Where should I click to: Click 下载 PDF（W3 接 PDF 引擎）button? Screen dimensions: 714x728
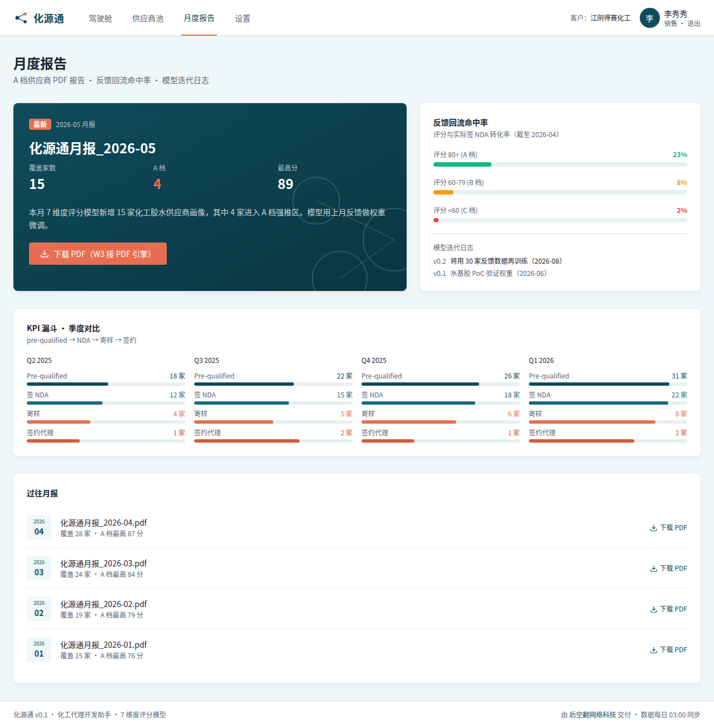tap(98, 254)
